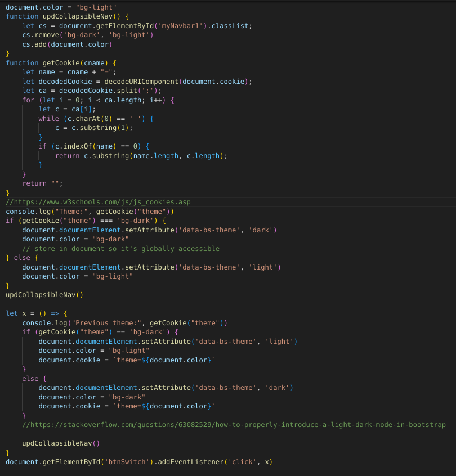Click the for loop statement line
The image size is (456, 476).
pos(99,100)
